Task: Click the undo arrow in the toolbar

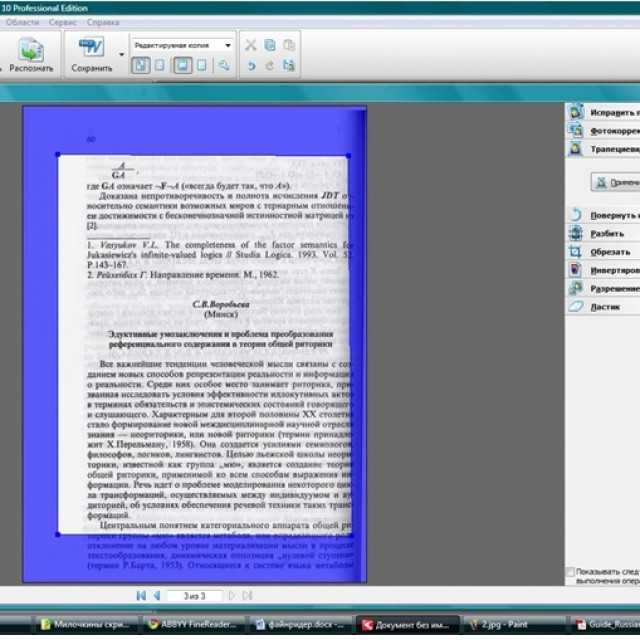Action: pos(251,65)
